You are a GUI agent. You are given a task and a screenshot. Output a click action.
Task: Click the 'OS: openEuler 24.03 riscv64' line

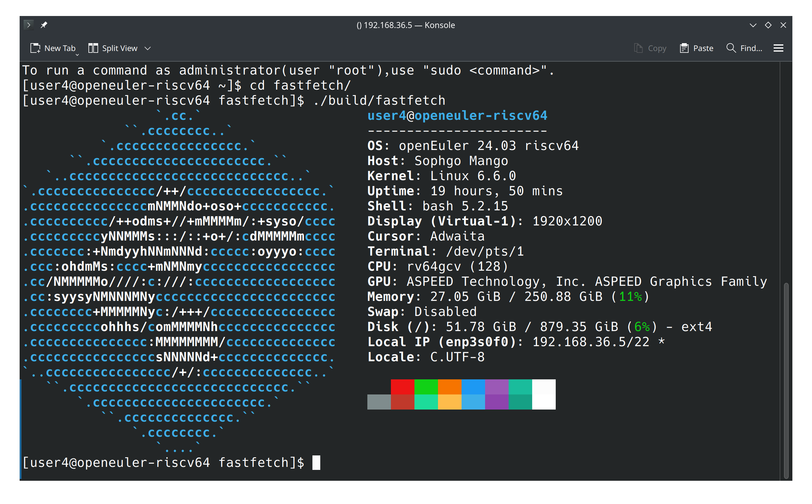click(473, 146)
